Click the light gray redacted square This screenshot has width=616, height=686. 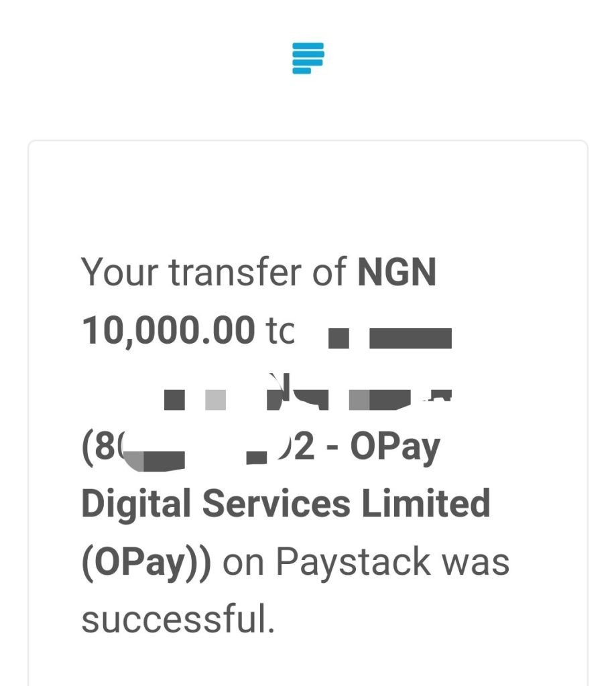coord(215,400)
